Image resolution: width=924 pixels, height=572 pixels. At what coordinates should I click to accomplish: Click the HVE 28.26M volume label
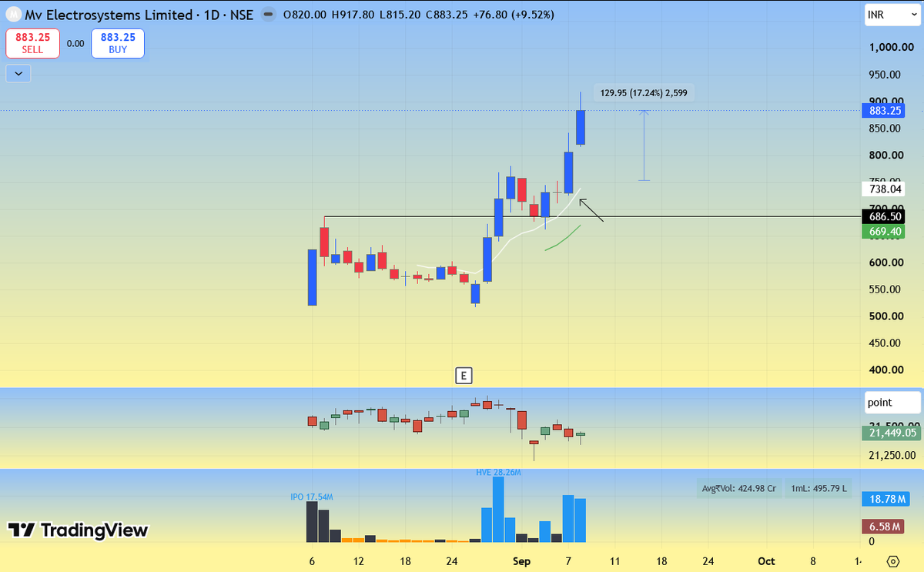point(498,472)
